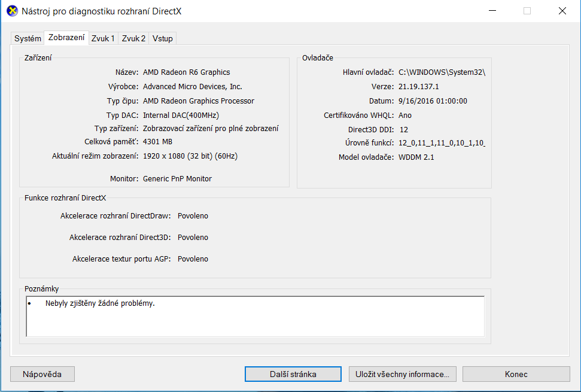Open the Zvuk 2 tab
This screenshot has width=581, height=392.
click(133, 38)
